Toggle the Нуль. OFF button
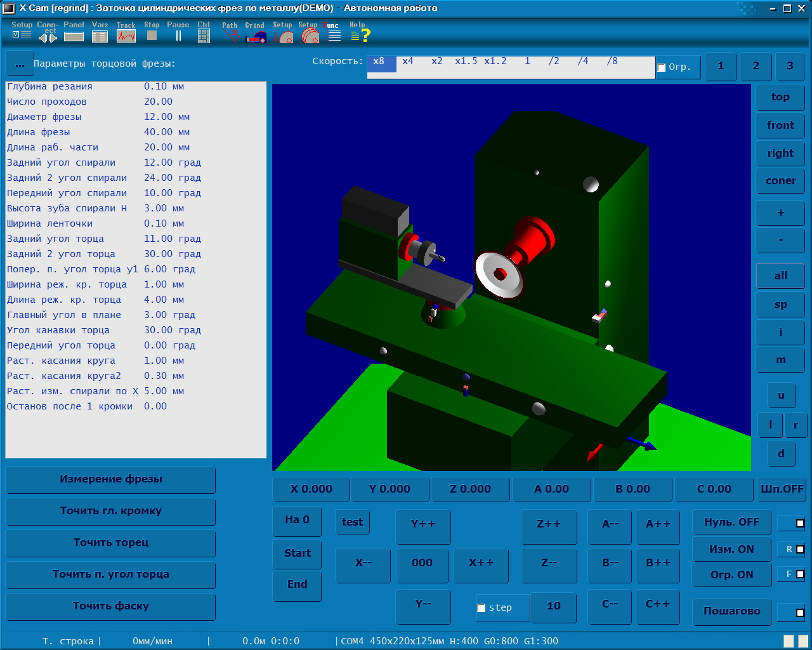The width and height of the screenshot is (812, 650). [731, 522]
